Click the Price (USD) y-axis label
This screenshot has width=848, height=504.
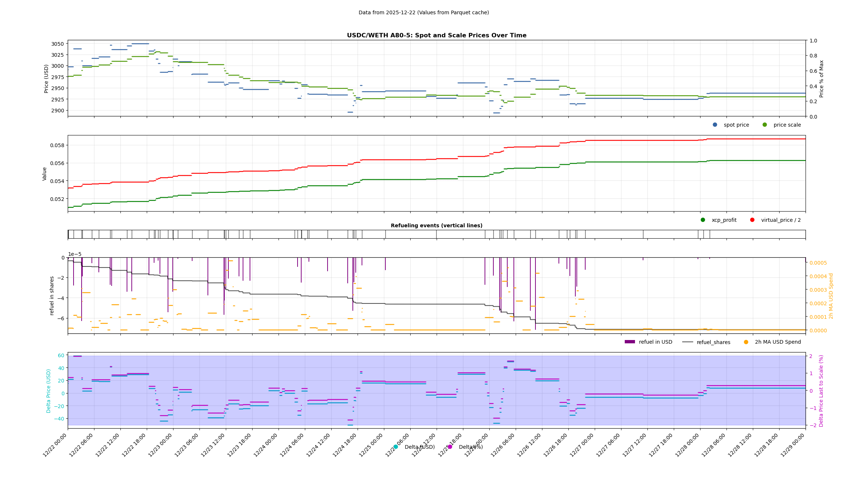(x=46, y=78)
